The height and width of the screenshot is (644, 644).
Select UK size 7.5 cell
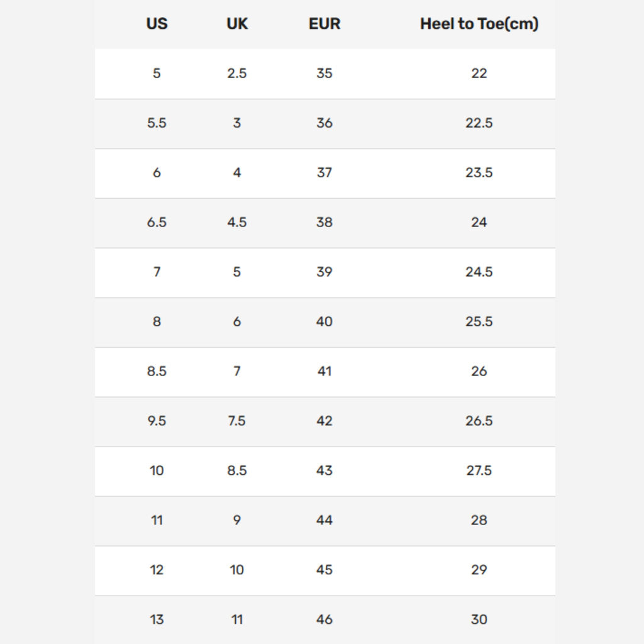237,421
